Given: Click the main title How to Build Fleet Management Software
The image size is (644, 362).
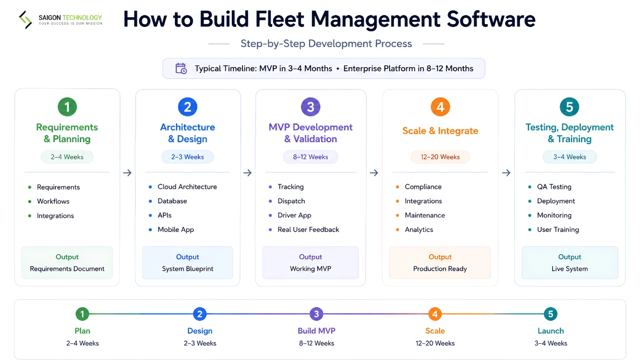Looking at the screenshot, I should pyautogui.click(x=330, y=19).
